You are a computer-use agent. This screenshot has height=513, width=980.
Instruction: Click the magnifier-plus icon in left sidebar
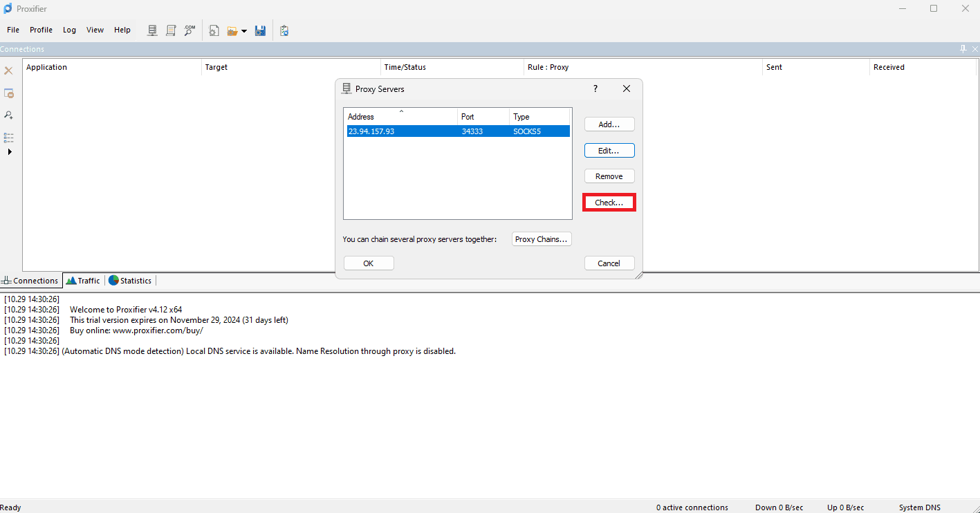tap(9, 115)
